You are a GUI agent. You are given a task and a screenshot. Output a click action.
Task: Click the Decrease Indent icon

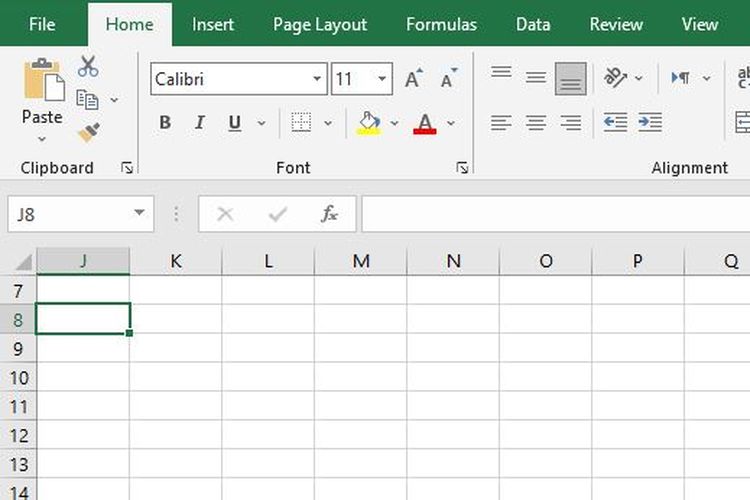pos(615,123)
